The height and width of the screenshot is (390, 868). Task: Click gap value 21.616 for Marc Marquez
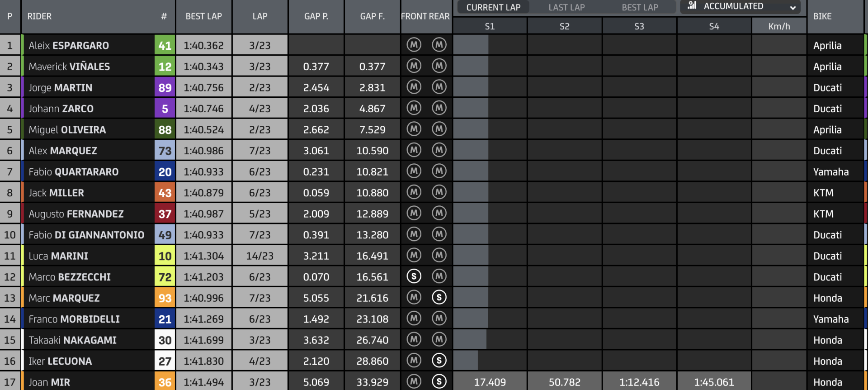click(x=372, y=298)
